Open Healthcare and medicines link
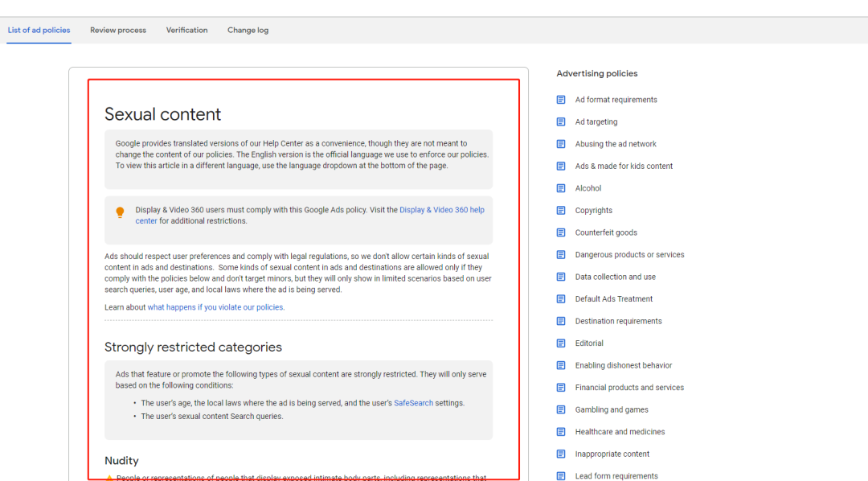 (x=620, y=432)
